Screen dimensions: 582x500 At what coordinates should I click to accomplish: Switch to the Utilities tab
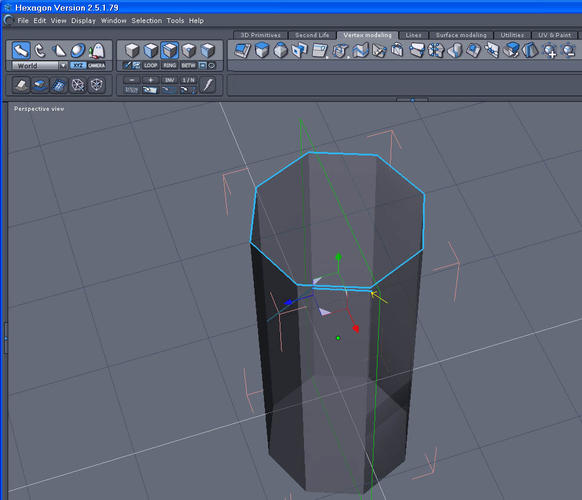click(x=512, y=35)
